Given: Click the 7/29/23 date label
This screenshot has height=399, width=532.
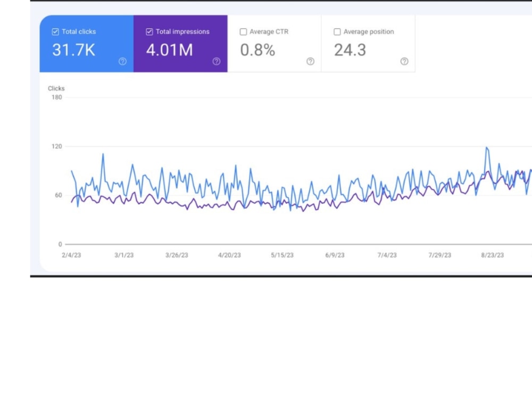Looking at the screenshot, I should 440,255.
